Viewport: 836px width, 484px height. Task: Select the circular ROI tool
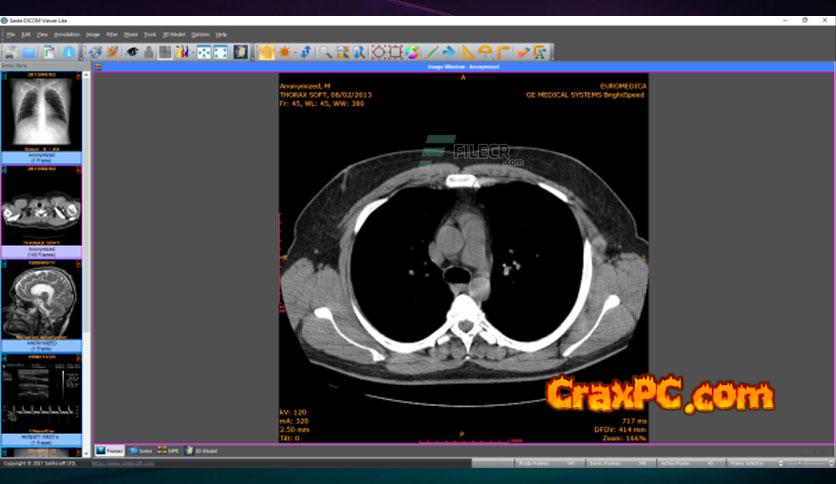tap(377, 52)
